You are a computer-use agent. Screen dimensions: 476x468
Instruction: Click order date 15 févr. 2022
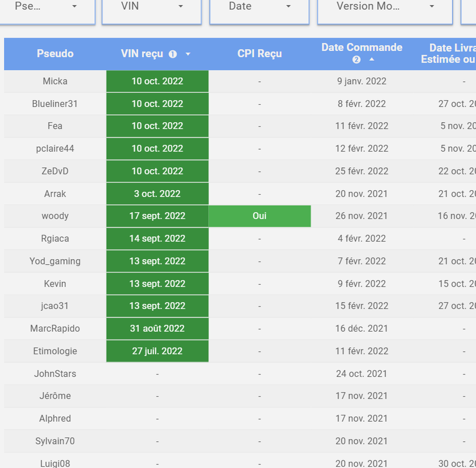pyautogui.click(x=362, y=306)
